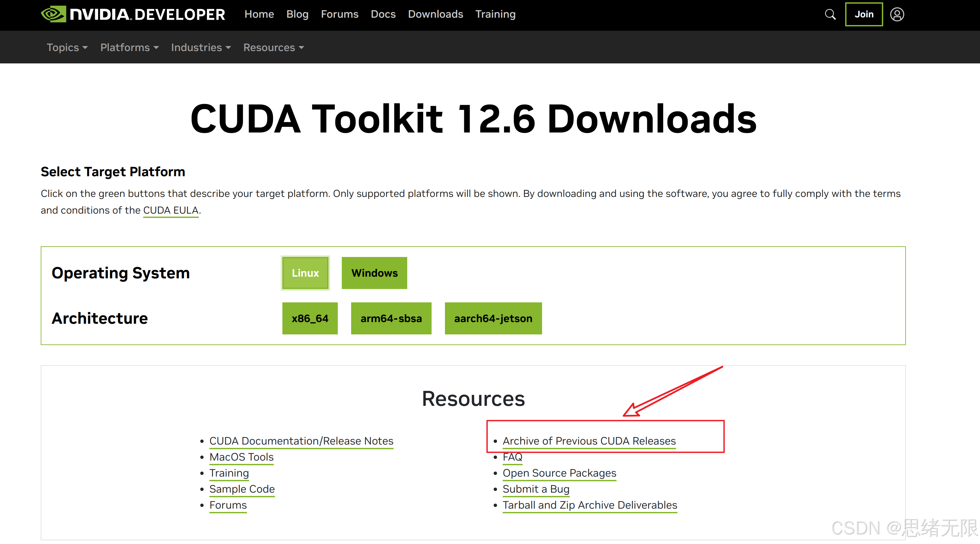Open the Forums top menu item
This screenshot has width=980, height=544.
click(339, 14)
